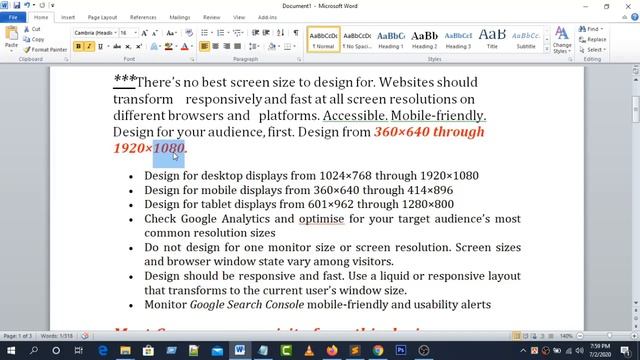The height and width of the screenshot is (360, 640).
Task: Switch to the Review tab
Action: (211, 18)
